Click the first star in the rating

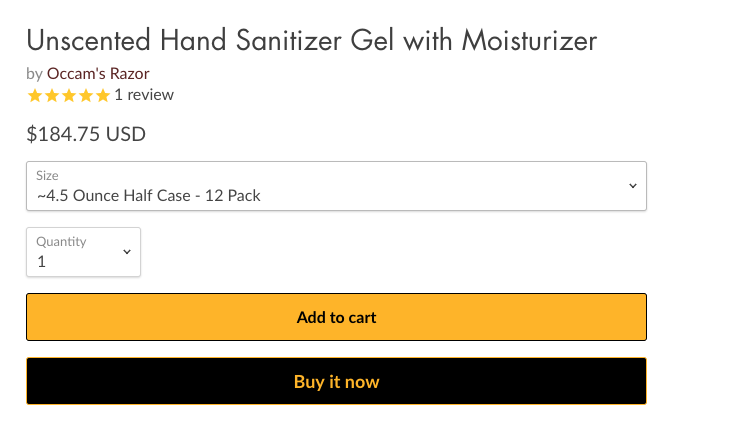[x=35, y=96]
